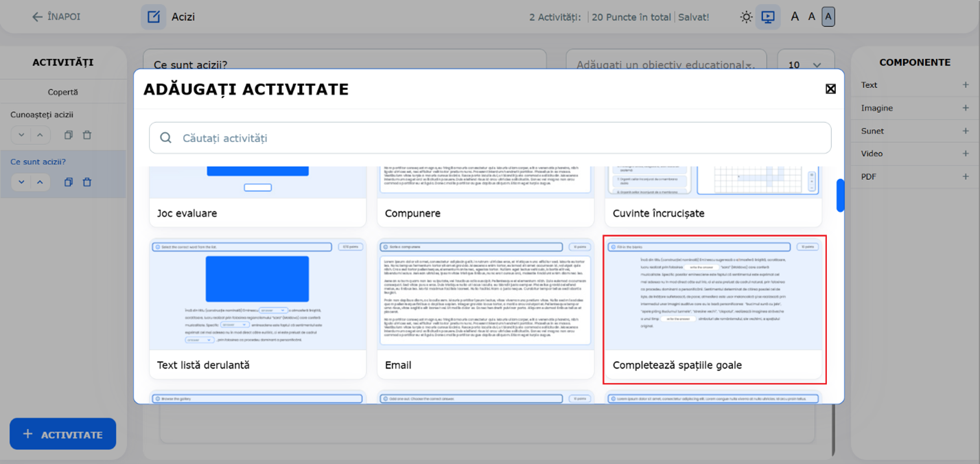The image size is (980, 464).
Task: Close the Adăugați activitate dialog
Action: click(x=830, y=89)
